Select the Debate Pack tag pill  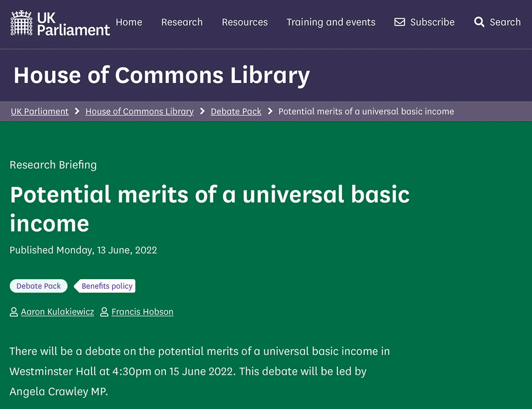tap(39, 286)
